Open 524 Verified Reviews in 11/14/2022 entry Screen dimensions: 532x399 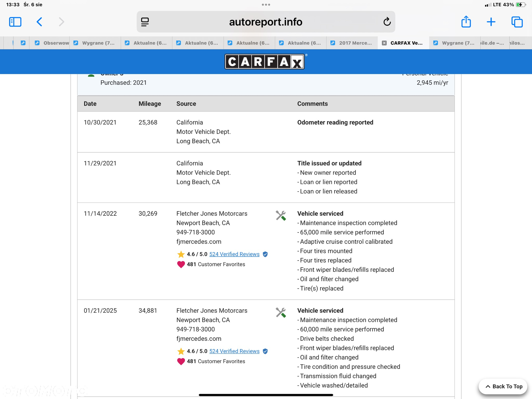tap(234, 254)
